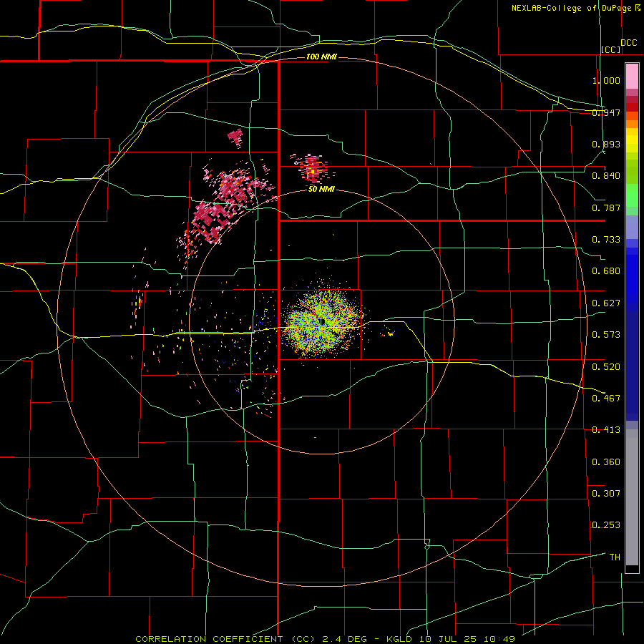The image size is (644, 644).
Task: Click the storm cell just above 50 NMI label
Action: 313,167
